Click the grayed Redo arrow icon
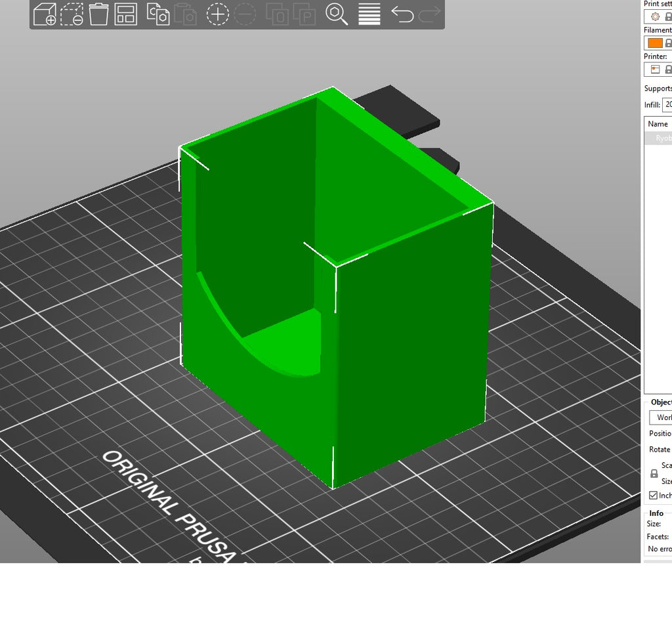 click(x=429, y=14)
